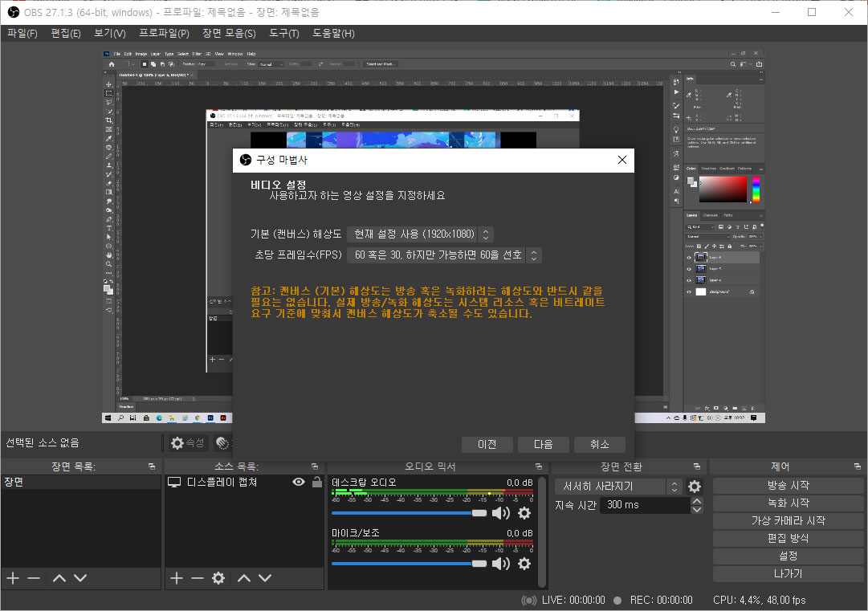Image resolution: width=868 pixels, height=611 pixels.
Task: Move the scene up in the list
Action: (59, 578)
